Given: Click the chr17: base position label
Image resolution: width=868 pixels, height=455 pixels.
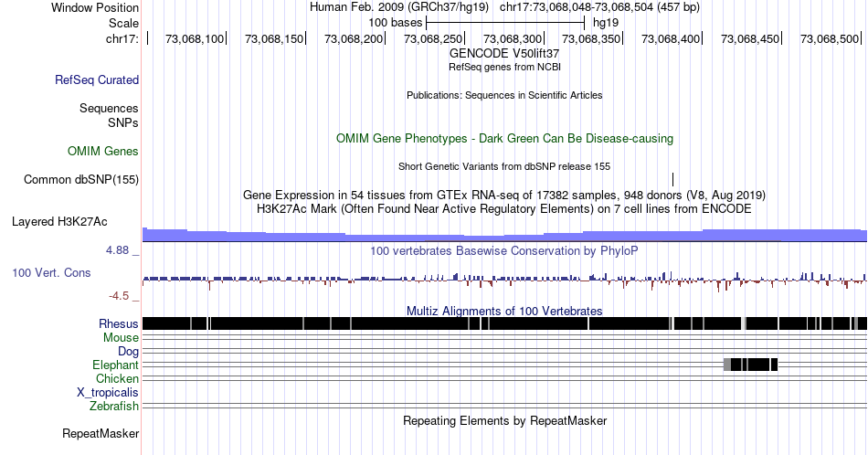Looking at the screenshot, I should (x=122, y=38).
